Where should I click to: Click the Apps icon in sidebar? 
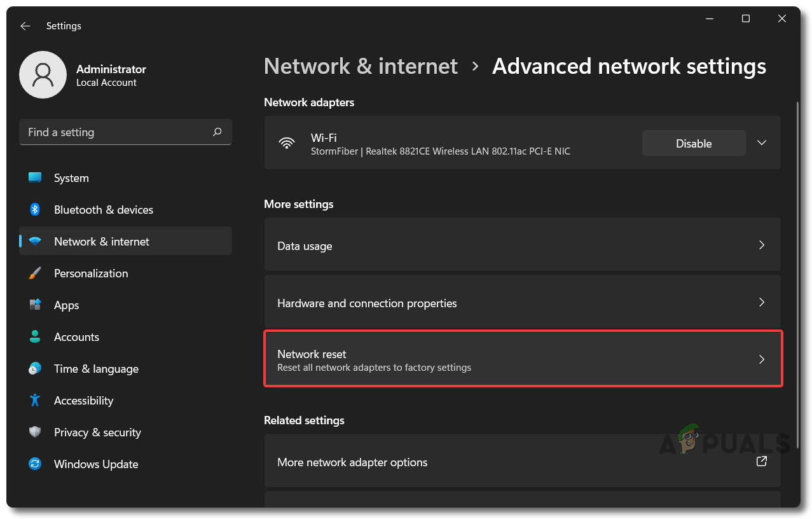coord(35,305)
